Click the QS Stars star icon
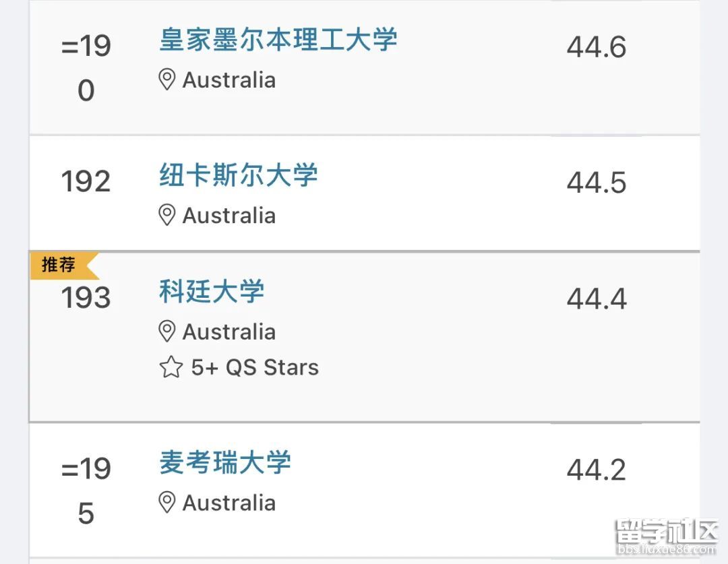The image size is (728, 564). point(171,367)
